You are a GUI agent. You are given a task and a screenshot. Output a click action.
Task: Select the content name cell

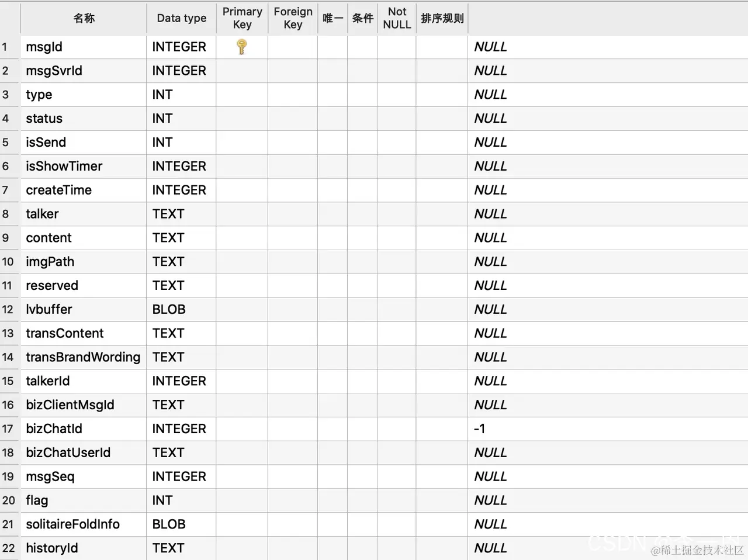[x=84, y=238]
